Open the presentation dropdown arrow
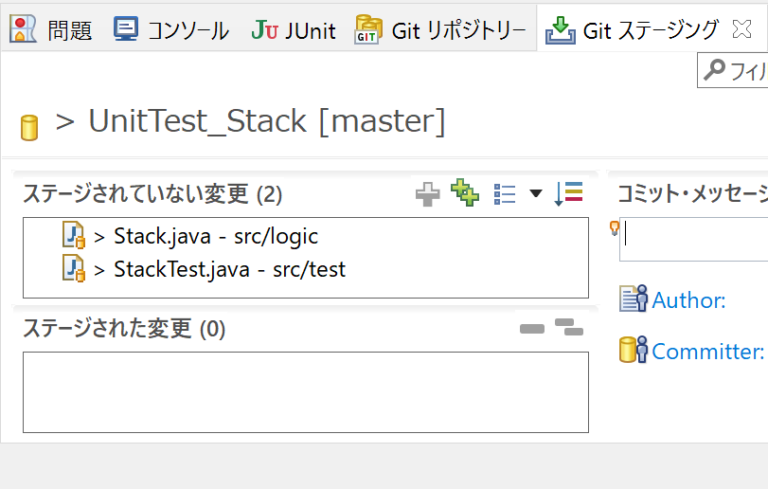 click(535, 194)
